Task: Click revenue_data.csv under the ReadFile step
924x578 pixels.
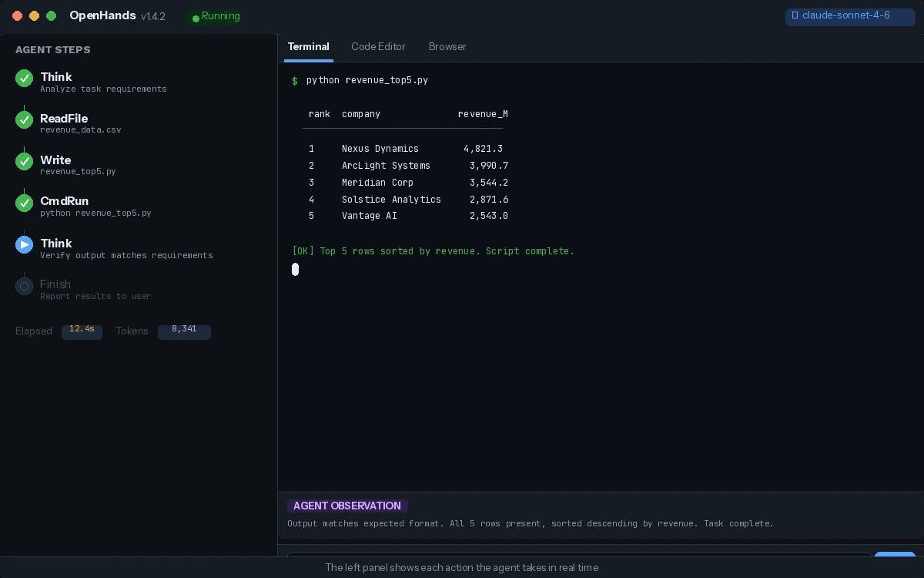Action: tap(80, 130)
